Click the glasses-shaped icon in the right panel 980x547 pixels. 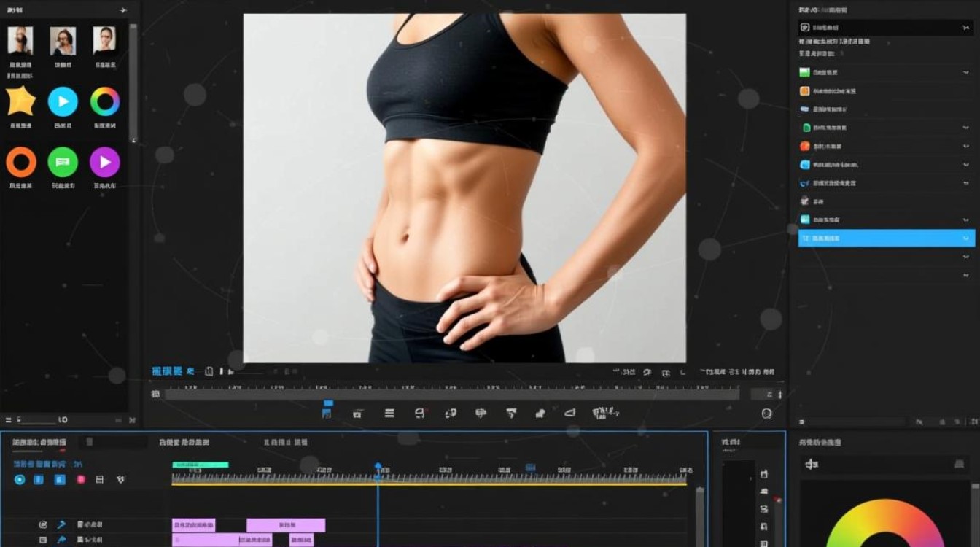pyautogui.click(x=805, y=183)
